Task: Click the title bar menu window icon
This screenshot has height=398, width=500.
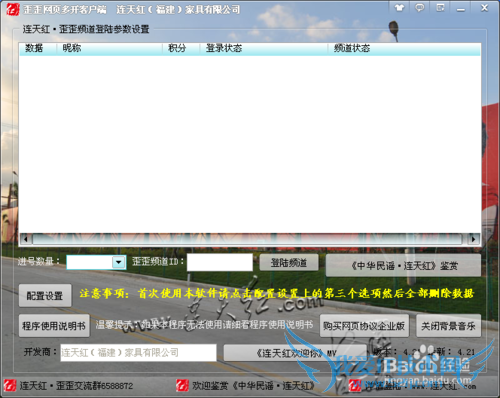Action: (x=440, y=8)
